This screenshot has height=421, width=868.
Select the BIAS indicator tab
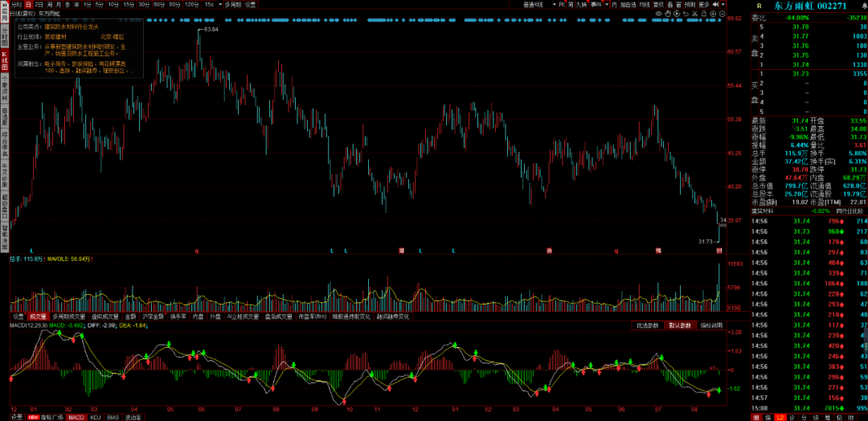tap(113, 417)
